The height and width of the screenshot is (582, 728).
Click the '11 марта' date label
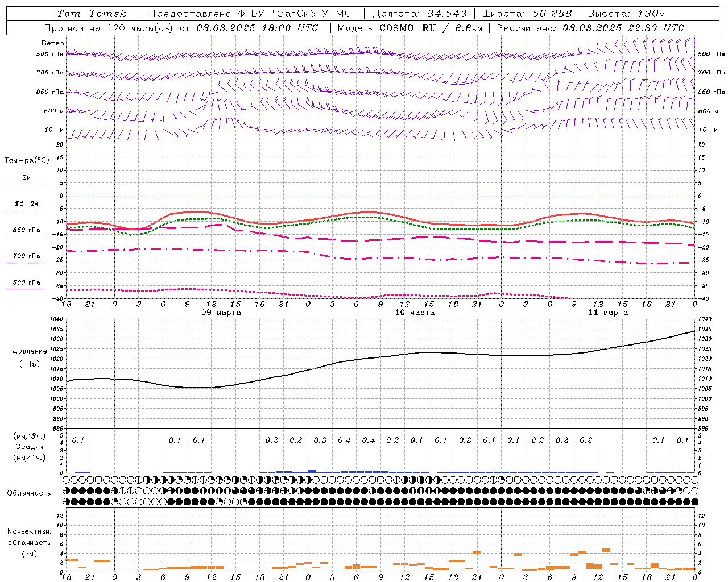[608, 313]
